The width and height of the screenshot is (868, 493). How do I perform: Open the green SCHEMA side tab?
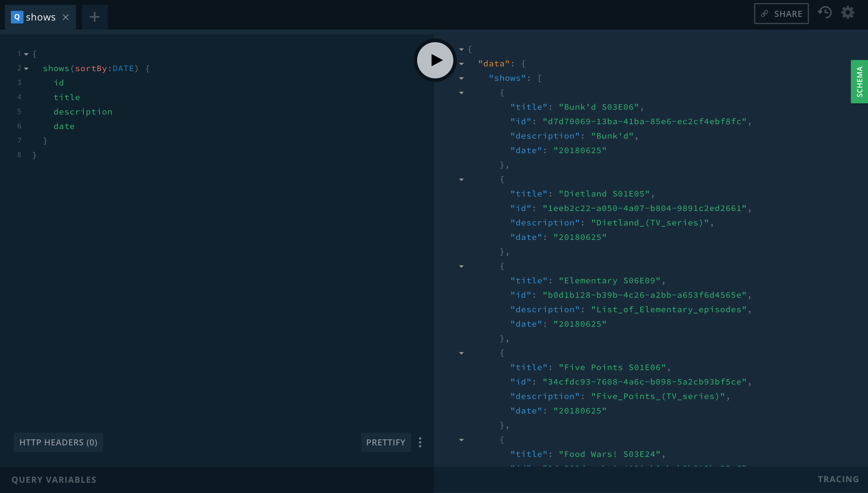point(859,82)
